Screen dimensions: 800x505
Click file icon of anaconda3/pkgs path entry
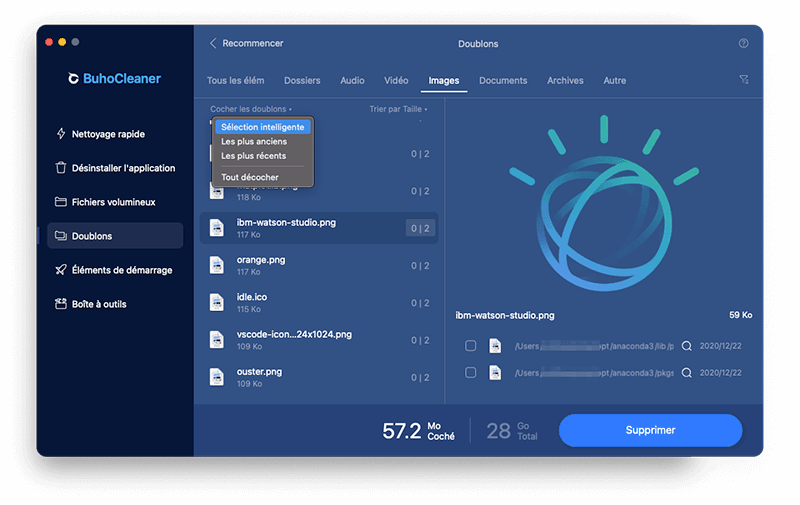495,373
